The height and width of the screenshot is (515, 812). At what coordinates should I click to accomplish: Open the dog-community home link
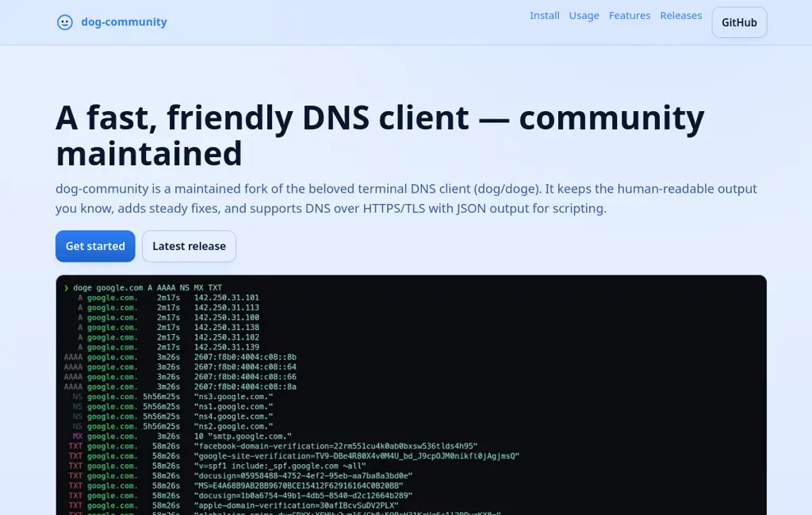click(111, 22)
